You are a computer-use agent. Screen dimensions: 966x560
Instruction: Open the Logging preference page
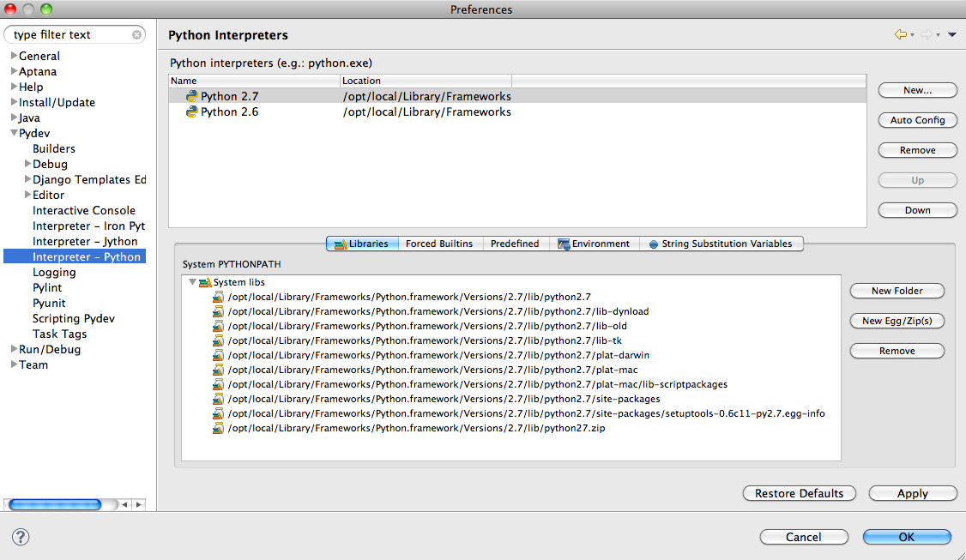click(54, 273)
